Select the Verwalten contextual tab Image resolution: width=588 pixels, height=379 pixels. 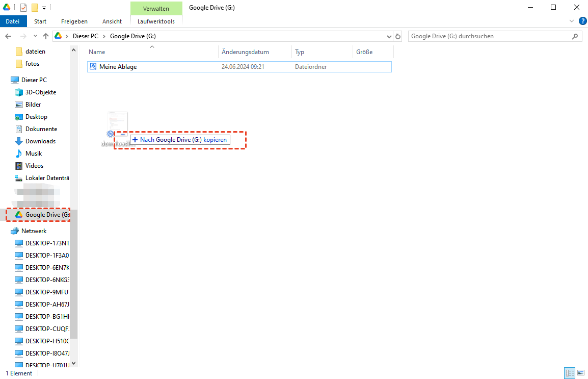coord(156,8)
